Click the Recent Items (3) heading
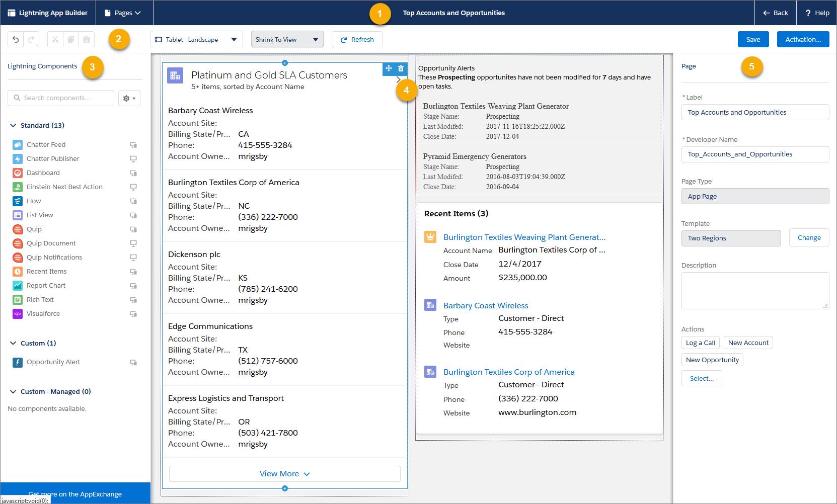This screenshot has width=837, height=504. [x=456, y=213]
